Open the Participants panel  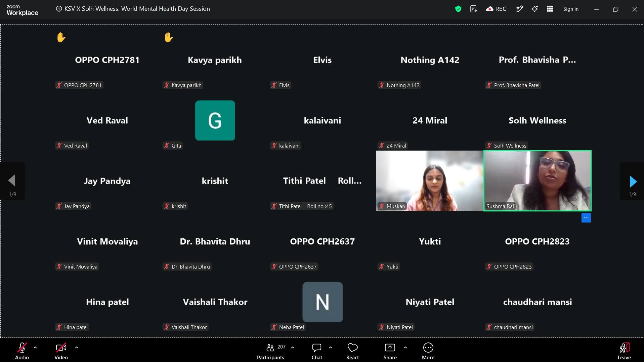[x=270, y=351]
